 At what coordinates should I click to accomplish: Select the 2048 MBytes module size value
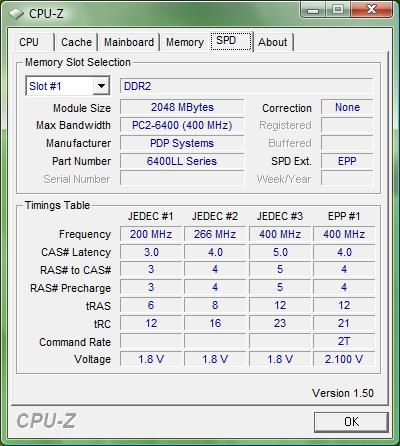click(x=182, y=107)
